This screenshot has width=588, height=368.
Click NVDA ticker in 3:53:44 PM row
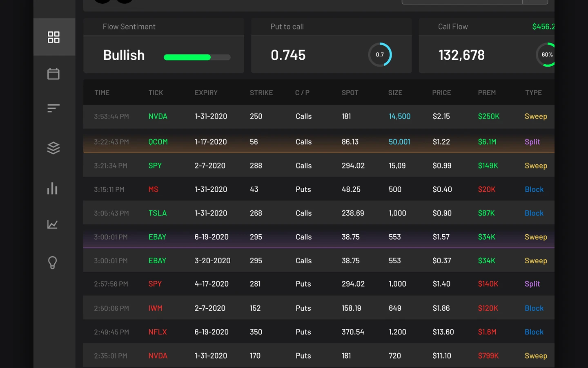158,117
